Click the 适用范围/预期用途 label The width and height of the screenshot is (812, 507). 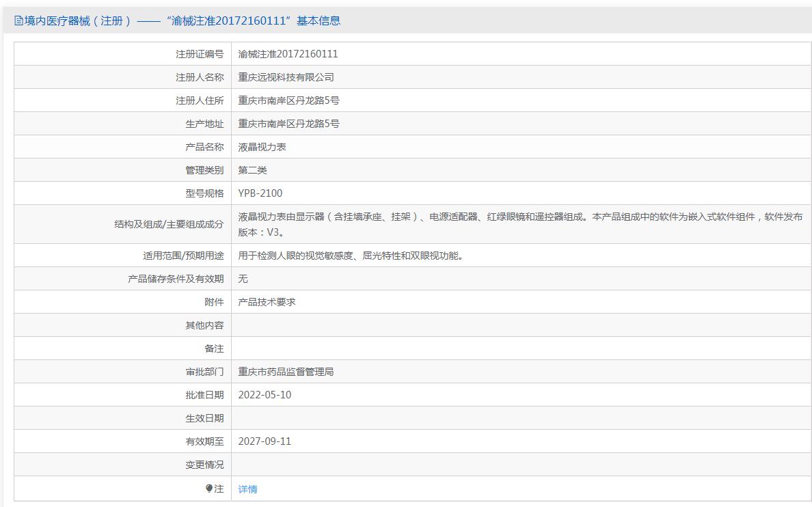click(x=183, y=256)
